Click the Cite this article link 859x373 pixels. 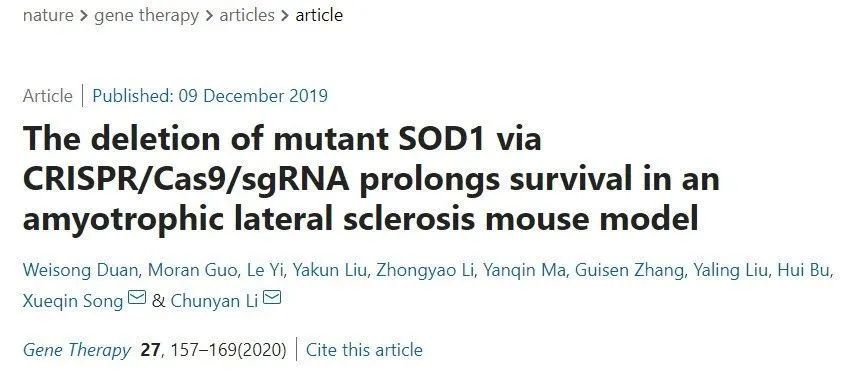pos(364,350)
